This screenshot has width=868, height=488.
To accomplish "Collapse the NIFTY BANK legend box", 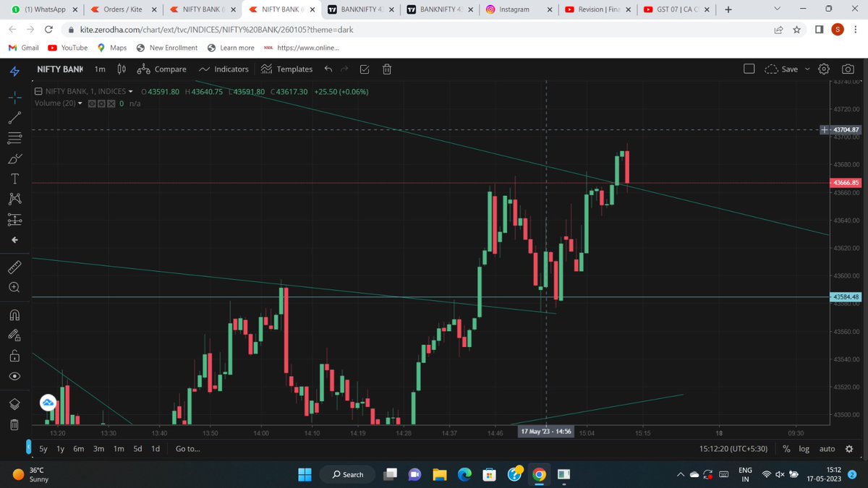I will point(38,92).
